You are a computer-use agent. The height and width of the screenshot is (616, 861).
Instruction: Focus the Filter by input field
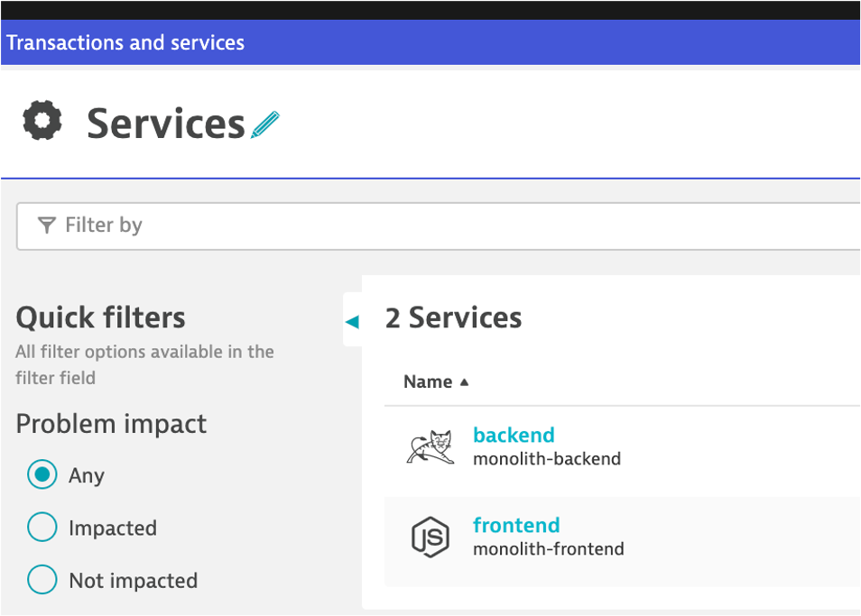pyautogui.click(x=451, y=225)
